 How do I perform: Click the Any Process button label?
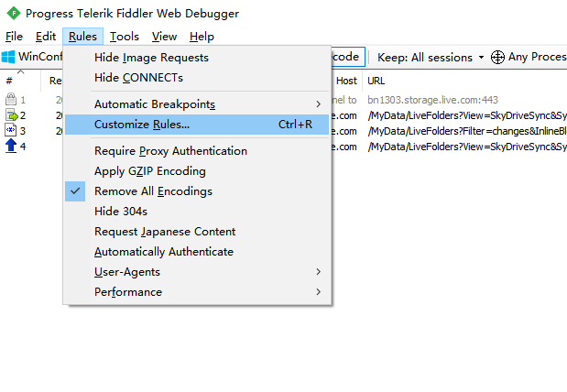[537, 57]
